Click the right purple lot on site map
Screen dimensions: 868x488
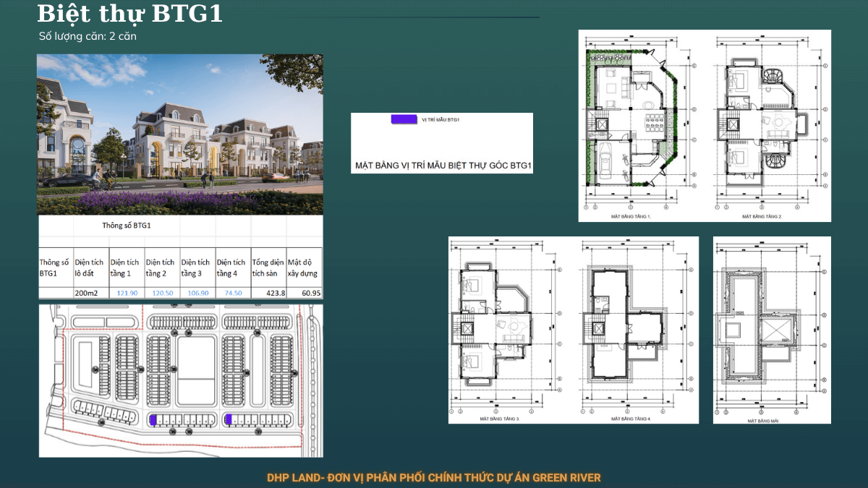coord(227,419)
